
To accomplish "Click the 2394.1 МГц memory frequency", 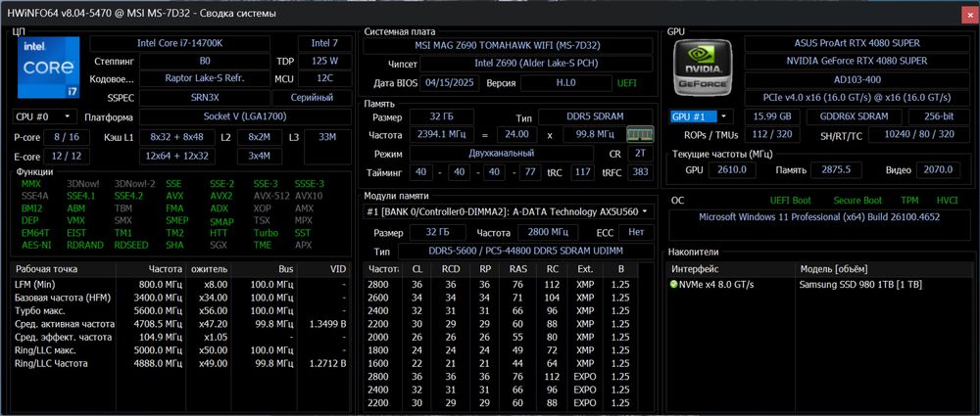I will tap(441, 135).
